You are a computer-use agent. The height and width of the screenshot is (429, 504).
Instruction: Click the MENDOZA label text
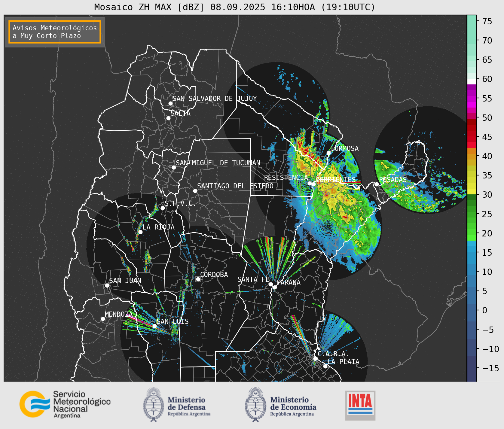pos(119,314)
